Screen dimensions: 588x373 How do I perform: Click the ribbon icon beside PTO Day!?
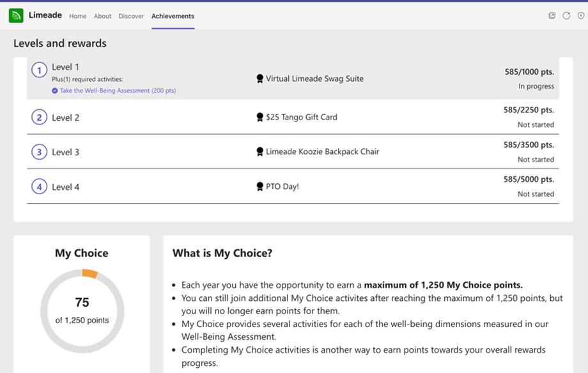click(259, 187)
